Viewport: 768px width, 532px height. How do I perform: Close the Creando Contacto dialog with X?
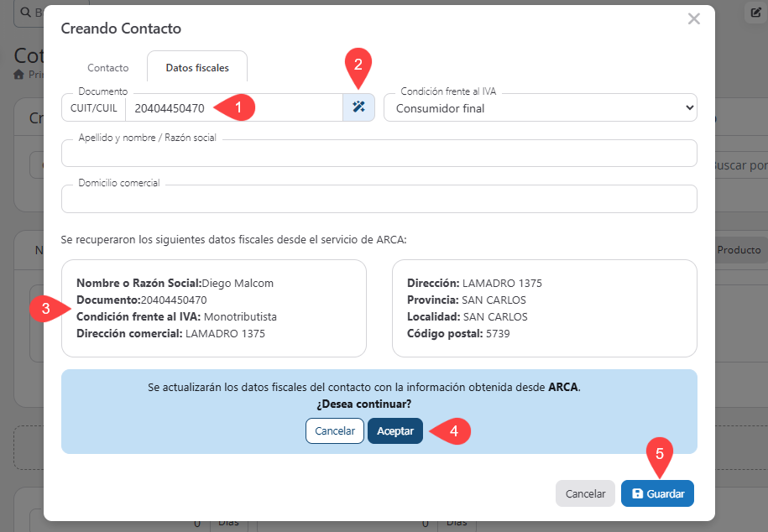tap(693, 18)
